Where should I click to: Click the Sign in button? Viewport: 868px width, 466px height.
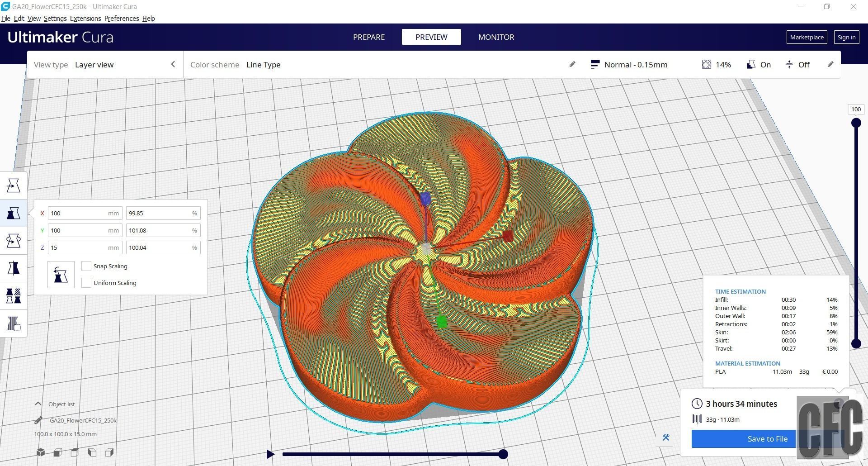click(x=846, y=37)
